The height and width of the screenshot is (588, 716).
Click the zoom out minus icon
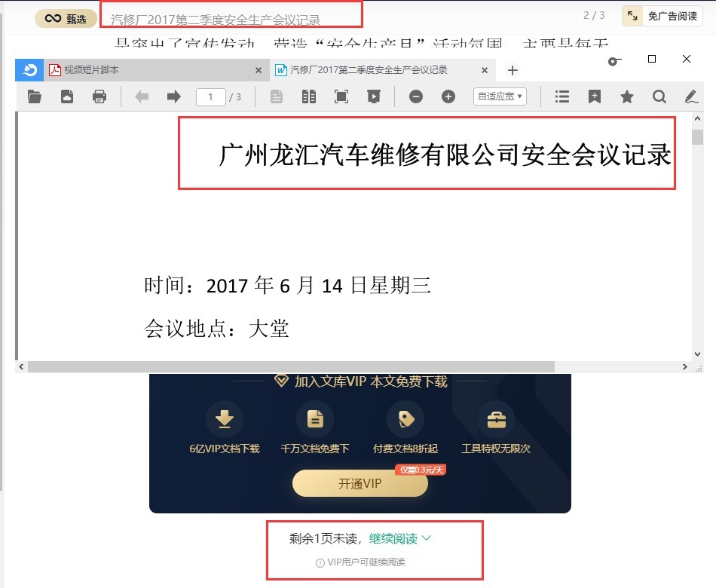(x=415, y=96)
